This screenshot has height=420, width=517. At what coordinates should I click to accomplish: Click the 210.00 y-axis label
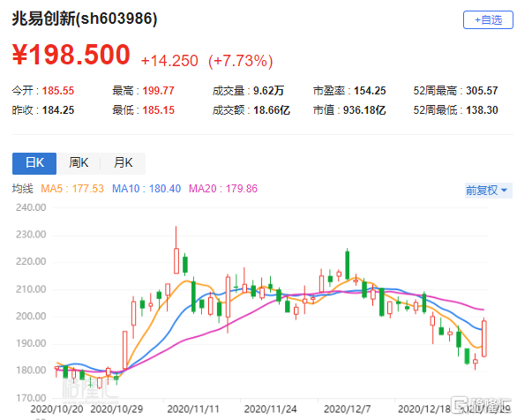tap(31, 289)
